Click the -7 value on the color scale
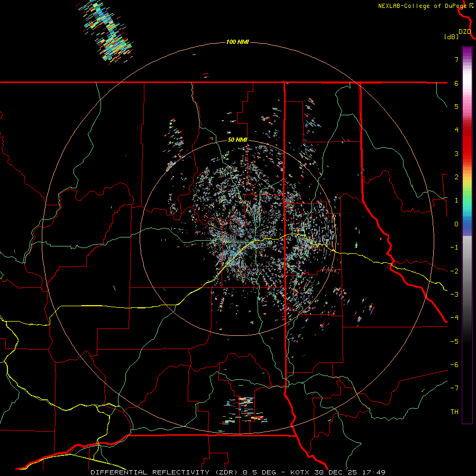 click(454, 388)
